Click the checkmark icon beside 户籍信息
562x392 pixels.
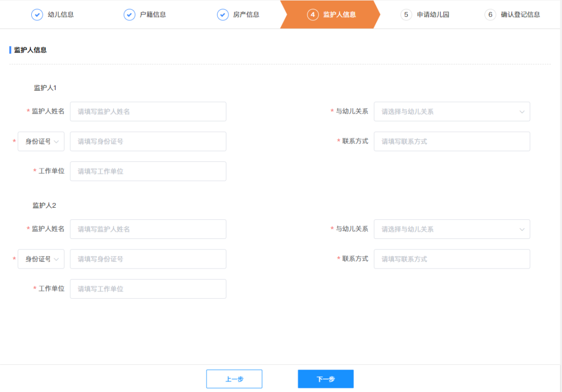point(129,15)
